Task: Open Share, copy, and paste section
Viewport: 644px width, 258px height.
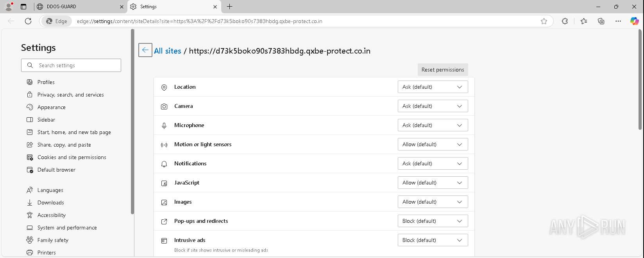Action: [64, 145]
